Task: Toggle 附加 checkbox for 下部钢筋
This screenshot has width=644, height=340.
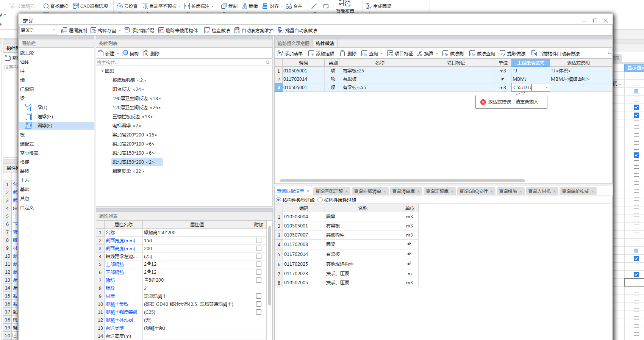Action: [x=259, y=272]
